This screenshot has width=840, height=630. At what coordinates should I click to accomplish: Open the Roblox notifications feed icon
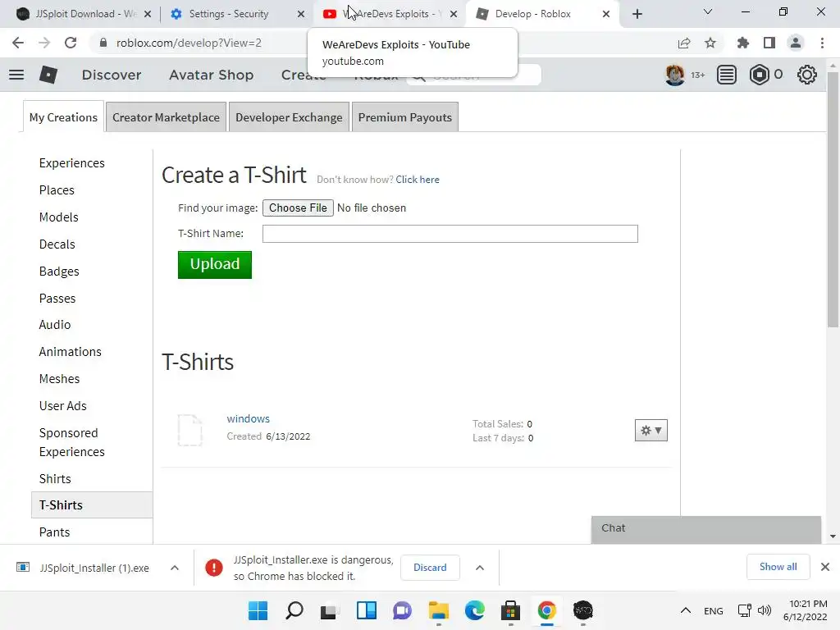pyautogui.click(x=727, y=75)
